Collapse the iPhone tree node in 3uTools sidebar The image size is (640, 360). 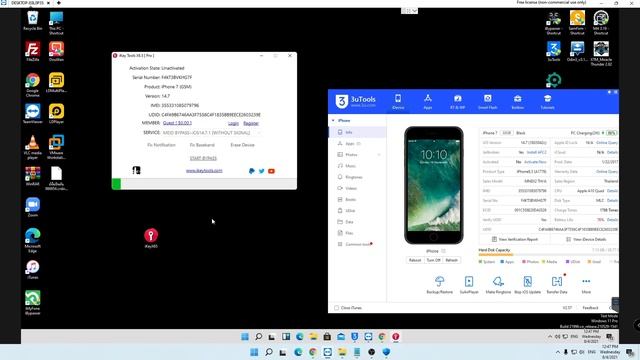[x=333, y=120]
